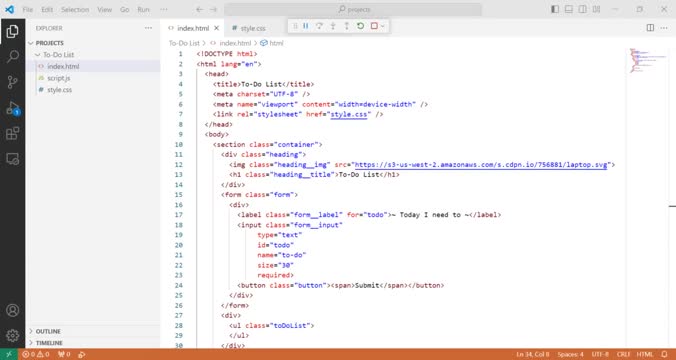
Task: Open the File menu
Action: (x=28, y=9)
